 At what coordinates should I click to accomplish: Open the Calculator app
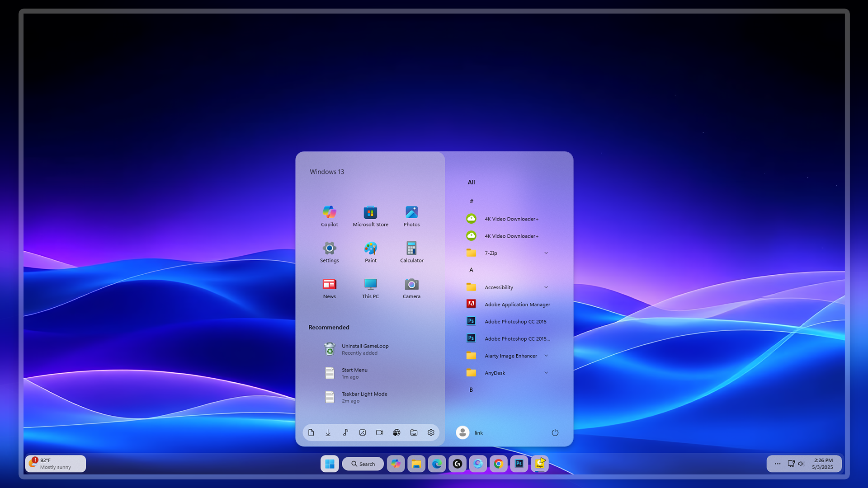411,252
